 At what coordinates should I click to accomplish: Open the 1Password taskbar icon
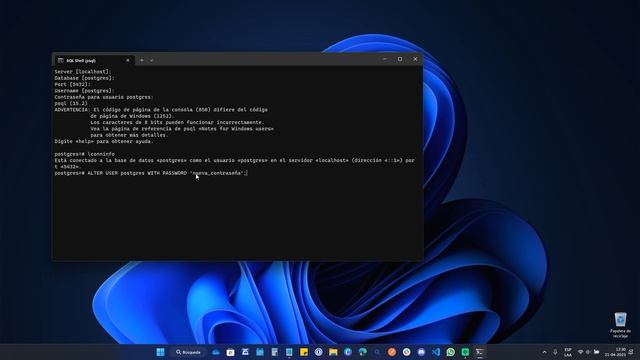pyautogui.click(x=318, y=352)
